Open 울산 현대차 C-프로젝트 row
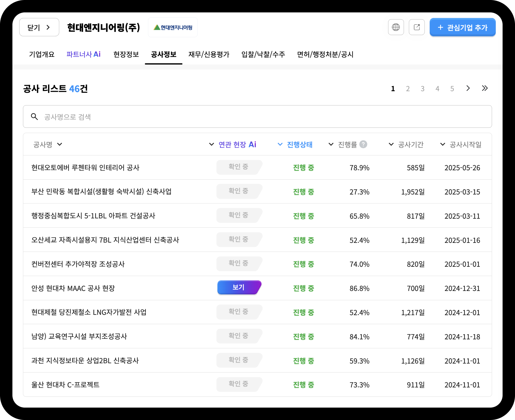 tap(257, 385)
